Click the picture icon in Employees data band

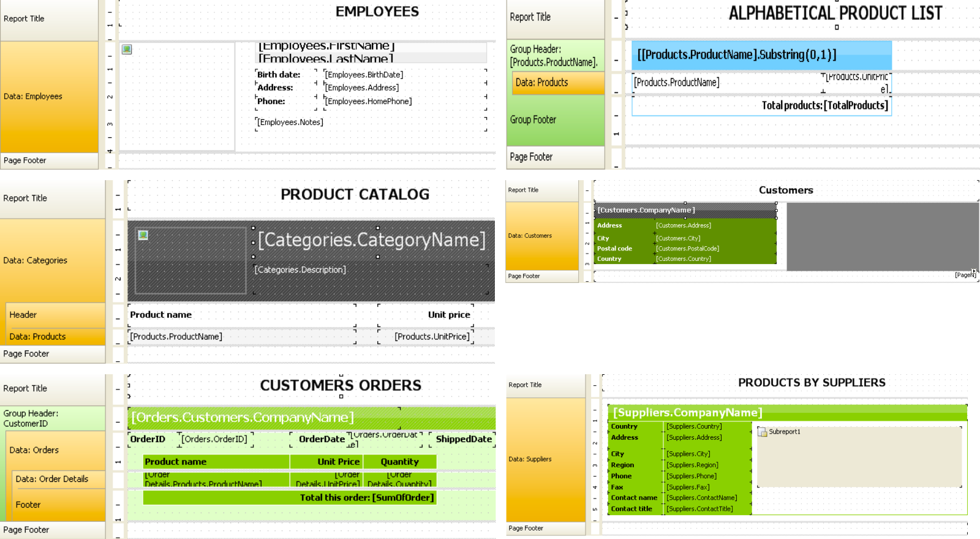click(127, 50)
